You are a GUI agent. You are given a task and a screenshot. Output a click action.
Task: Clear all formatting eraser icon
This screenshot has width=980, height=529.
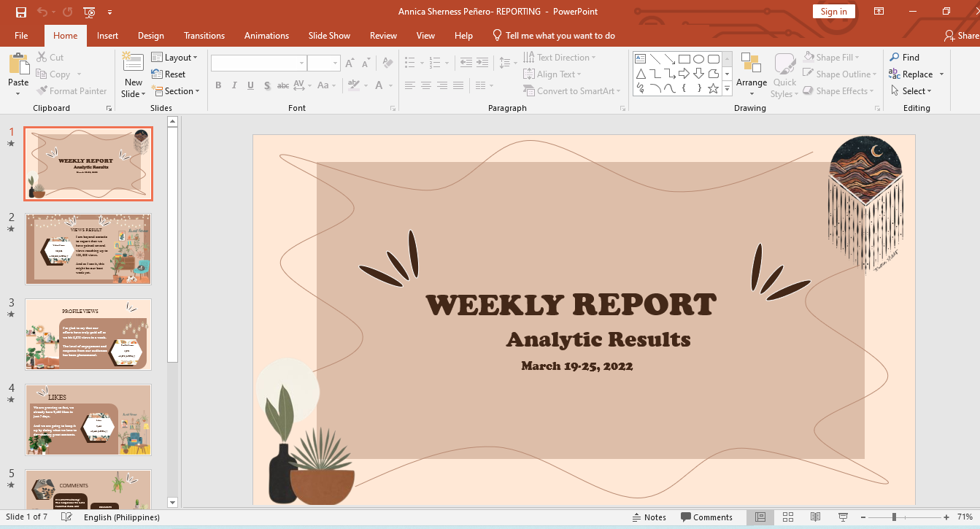(388, 63)
